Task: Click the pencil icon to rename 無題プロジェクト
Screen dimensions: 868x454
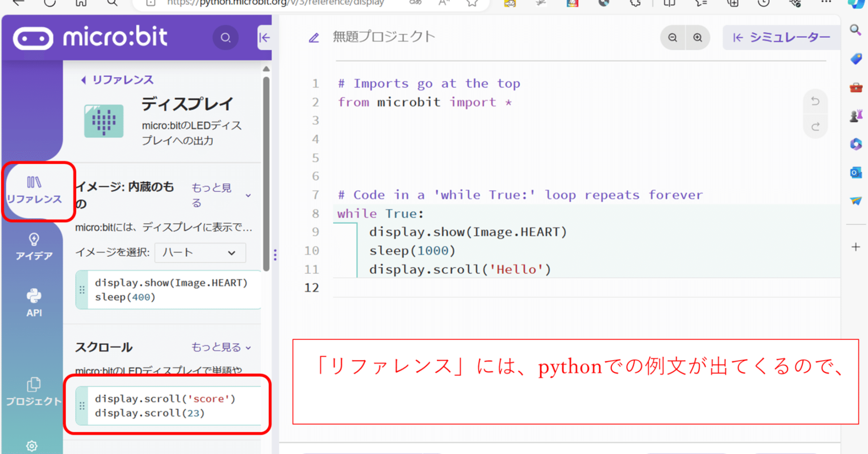Action: [x=314, y=38]
